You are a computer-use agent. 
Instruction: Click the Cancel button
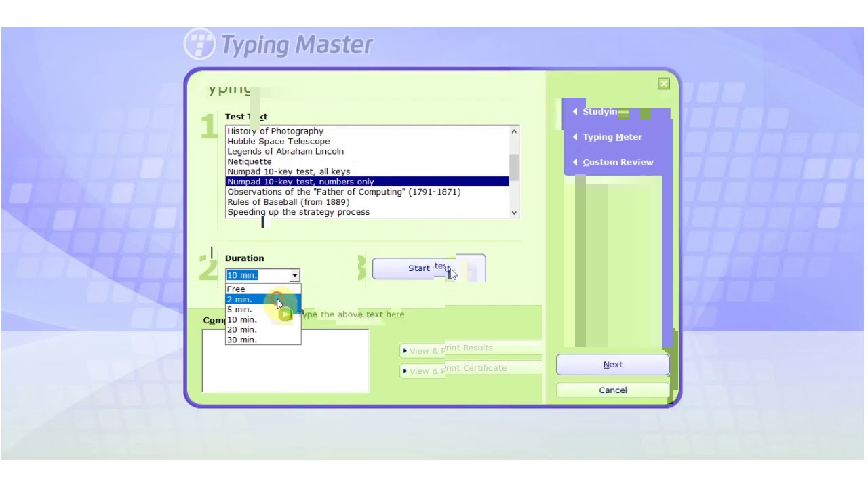coord(613,390)
